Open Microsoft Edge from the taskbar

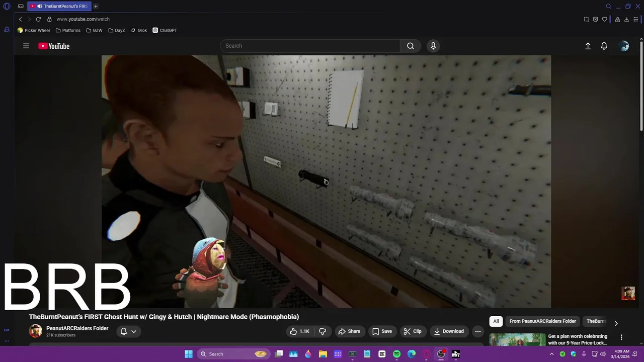pyautogui.click(x=412, y=354)
